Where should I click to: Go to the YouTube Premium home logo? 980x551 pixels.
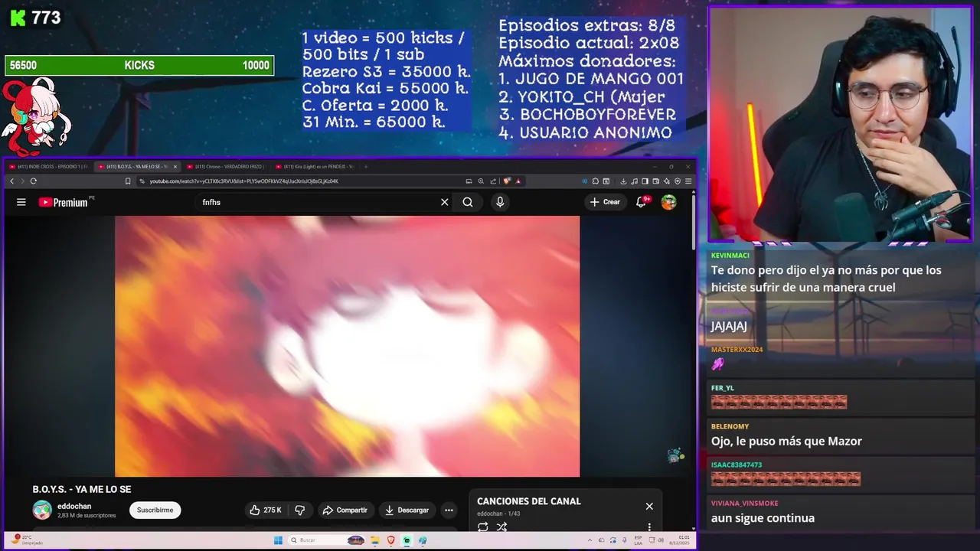click(x=63, y=202)
